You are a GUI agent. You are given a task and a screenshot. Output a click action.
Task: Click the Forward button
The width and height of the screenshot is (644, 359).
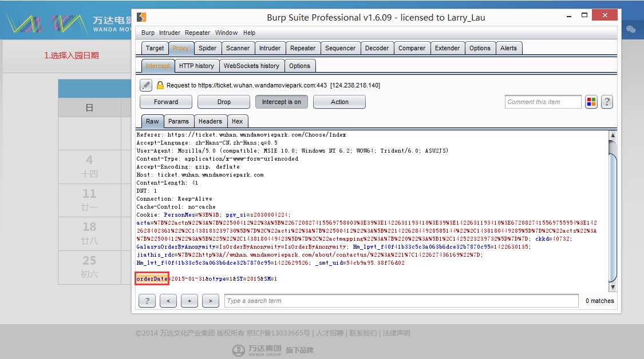pos(166,102)
